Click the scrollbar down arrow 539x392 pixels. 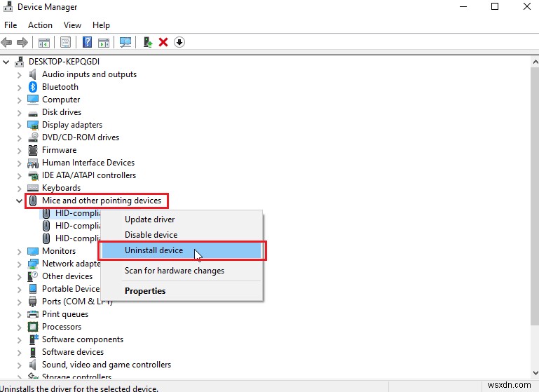(535, 373)
